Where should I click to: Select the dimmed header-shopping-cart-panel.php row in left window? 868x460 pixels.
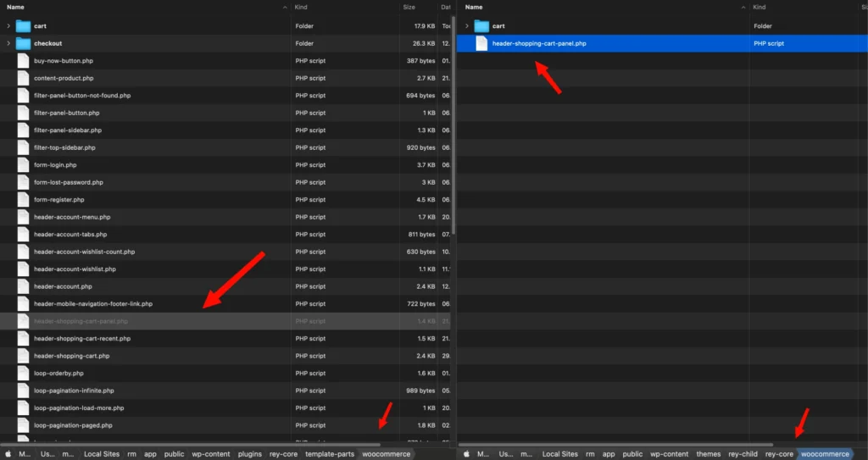pos(225,321)
